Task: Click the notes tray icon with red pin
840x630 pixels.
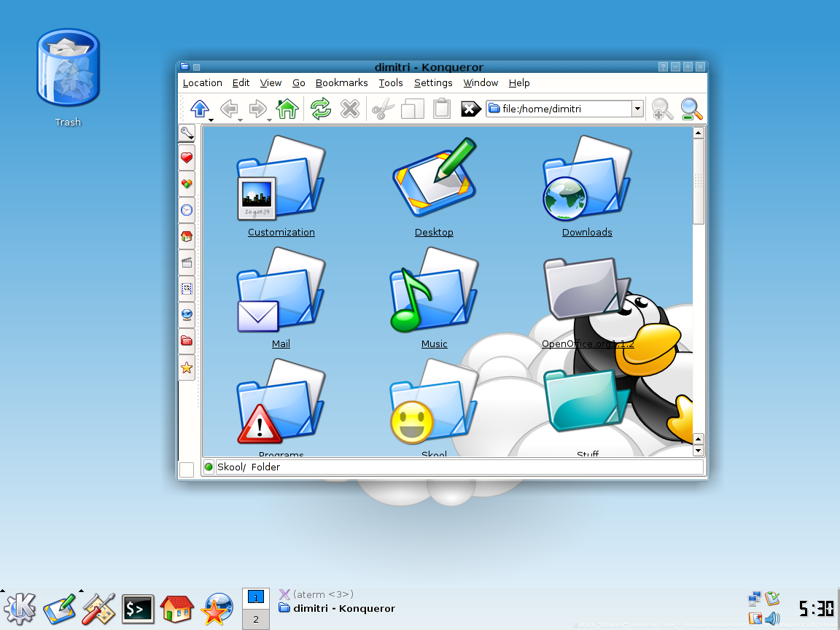Action: 755,619
